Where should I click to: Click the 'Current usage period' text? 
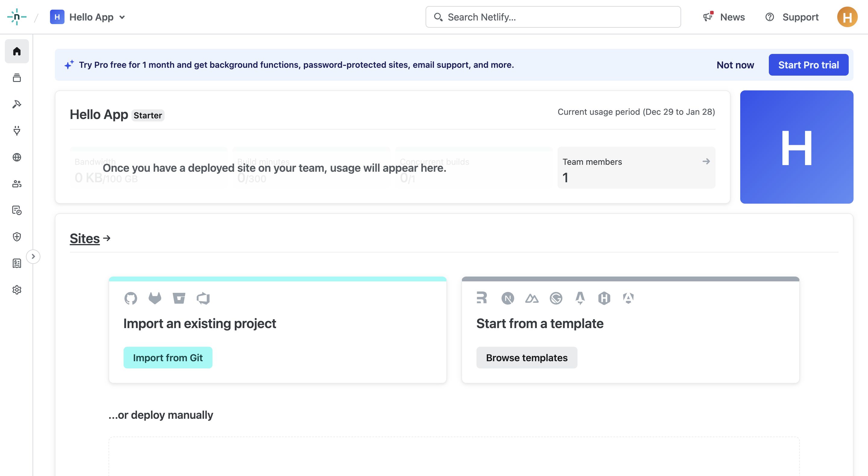(x=636, y=112)
